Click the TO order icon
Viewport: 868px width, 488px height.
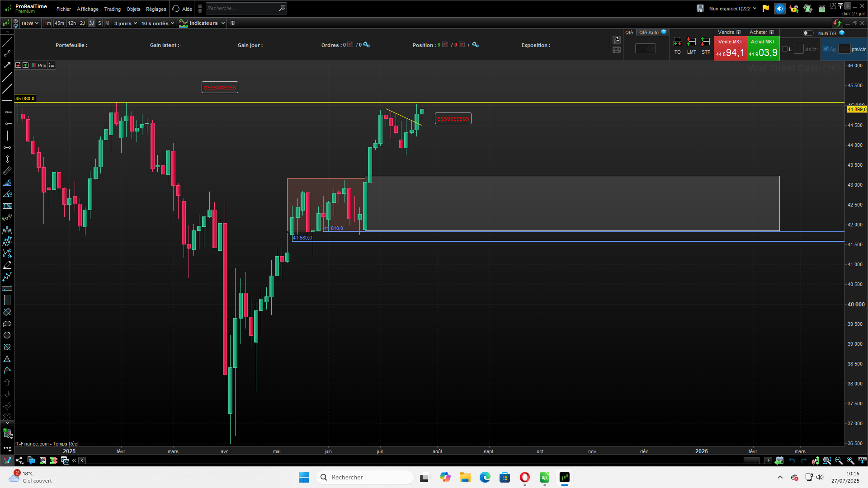click(677, 42)
